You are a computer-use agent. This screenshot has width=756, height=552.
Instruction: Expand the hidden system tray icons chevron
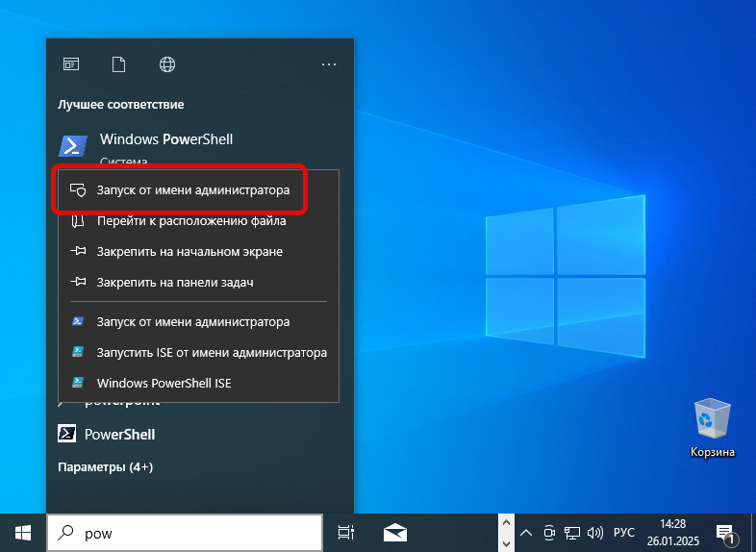tap(526, 533)
